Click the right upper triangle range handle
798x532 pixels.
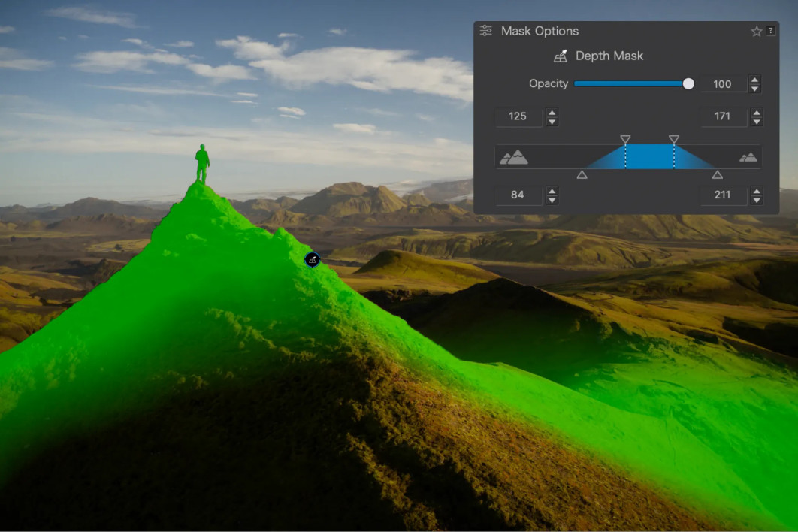point(674,139)
